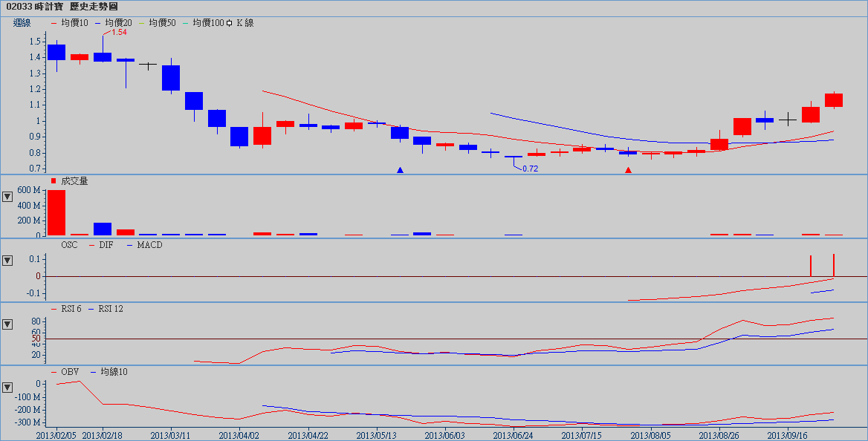Viewport: 868px width, 441px height.
Task: Open the 成交量 volume panel dropdown arrow
Action: coord(7,197)
